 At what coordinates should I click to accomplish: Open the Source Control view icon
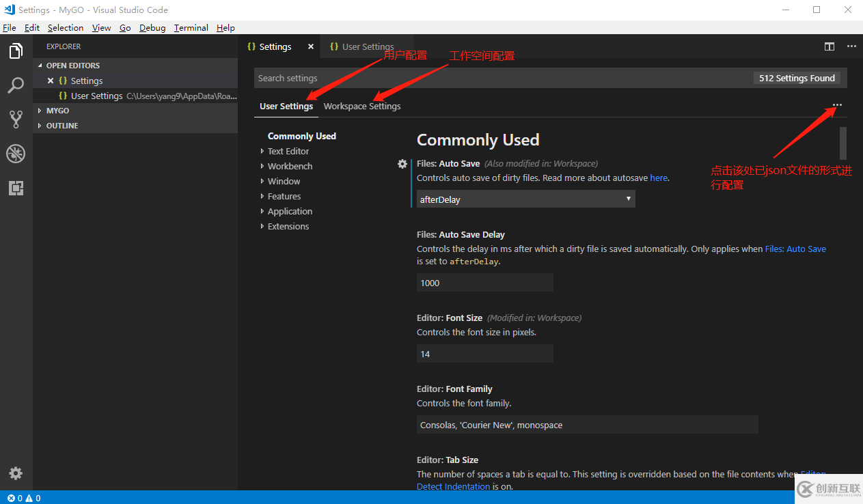pos(16,120)
